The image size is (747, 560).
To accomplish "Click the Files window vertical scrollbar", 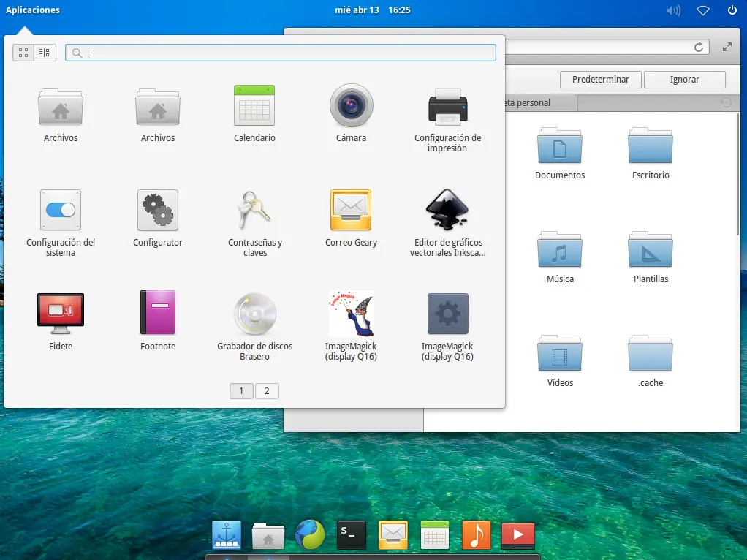I will coord(738,174).
